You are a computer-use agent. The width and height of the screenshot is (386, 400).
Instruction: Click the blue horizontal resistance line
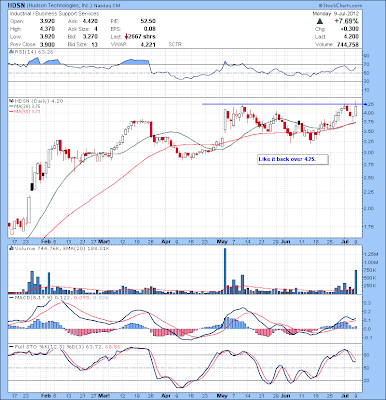[x=282, y=104]
